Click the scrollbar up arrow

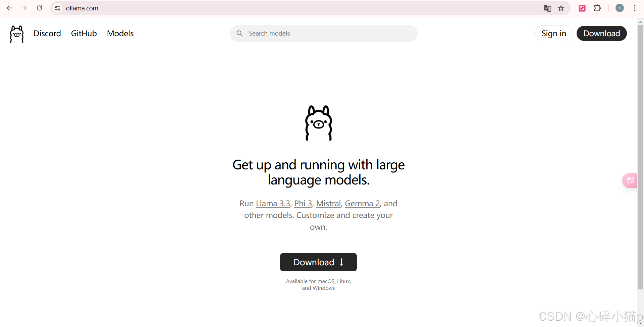[x=640, y=22]
